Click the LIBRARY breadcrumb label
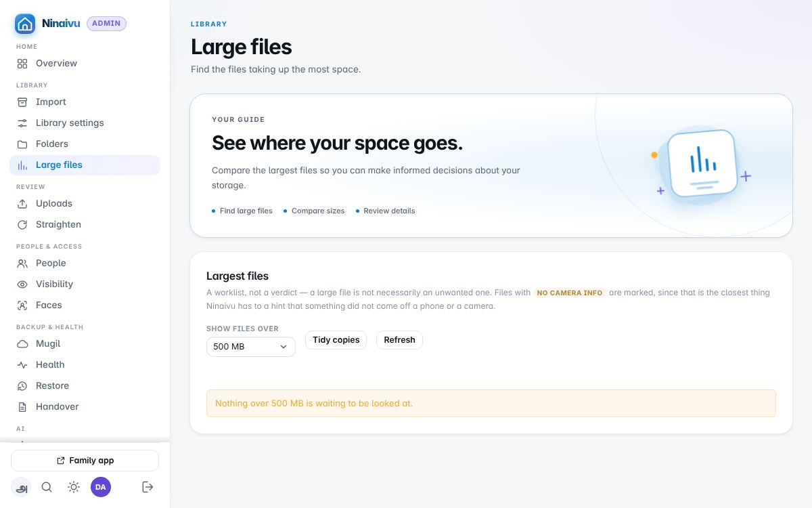Screen dimensions: 812x508 [x=209, y=24]
